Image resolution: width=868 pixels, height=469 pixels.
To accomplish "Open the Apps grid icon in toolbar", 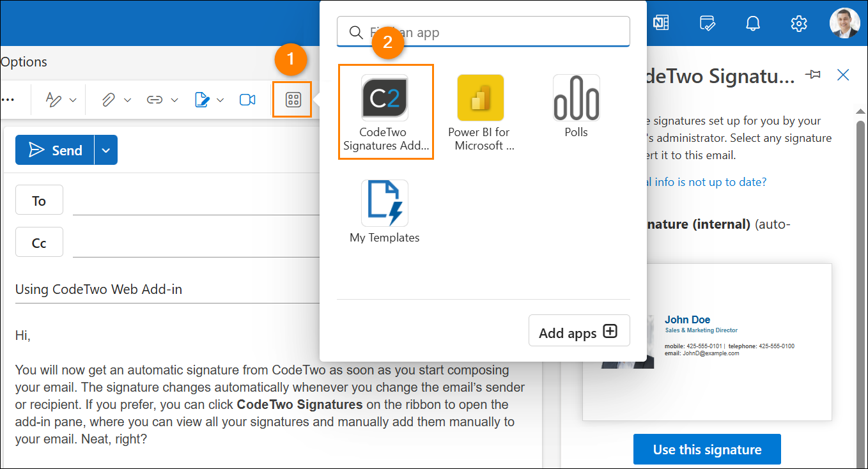I will (x=293, y=100).
